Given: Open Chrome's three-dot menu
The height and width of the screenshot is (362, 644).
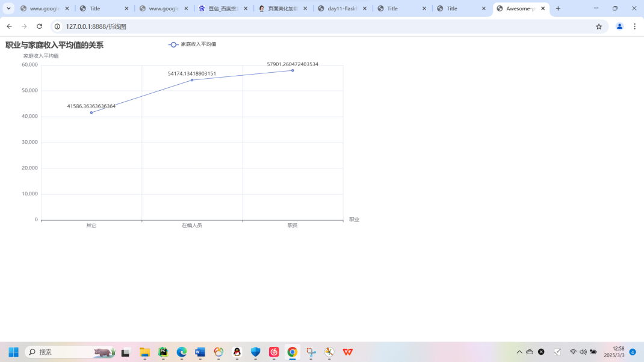Looking at the screenshot, I should point(634,26).
